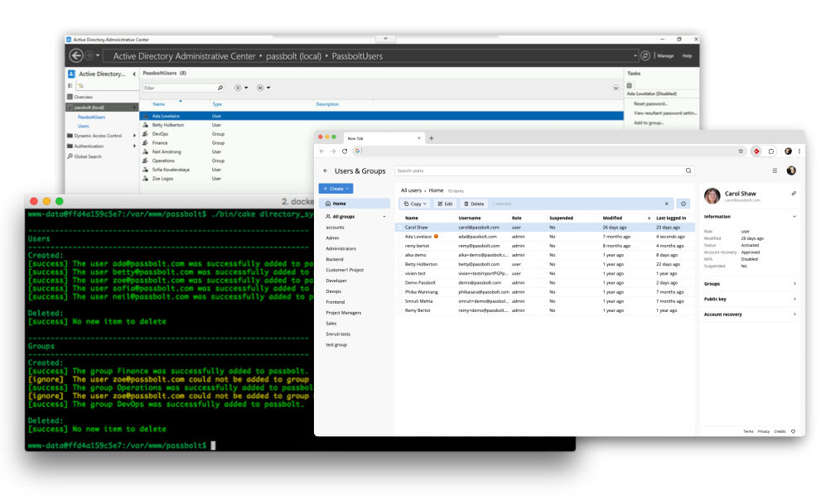Click the Ada Lovelace user icon in the AD list

click(x=146, y=116)
